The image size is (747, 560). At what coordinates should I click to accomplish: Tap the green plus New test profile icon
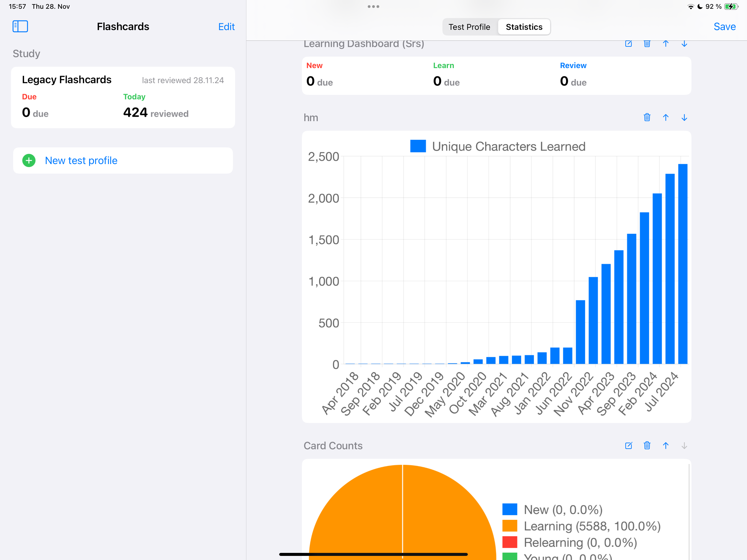(29, 161)
